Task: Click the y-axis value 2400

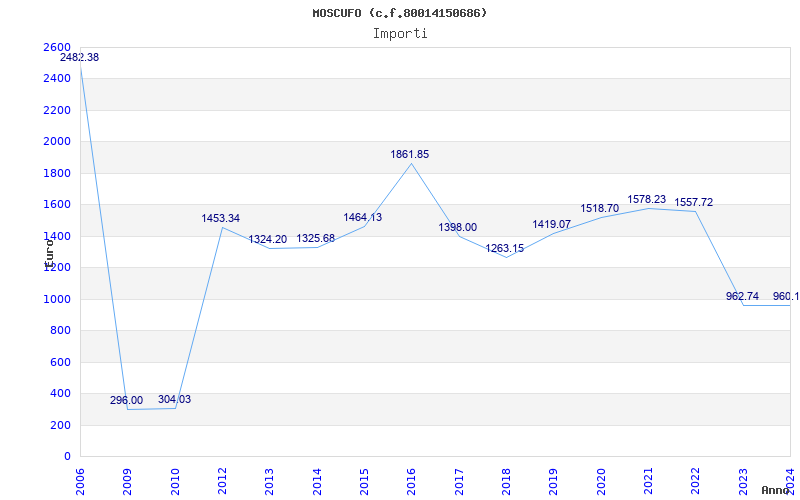Action: 57,79
